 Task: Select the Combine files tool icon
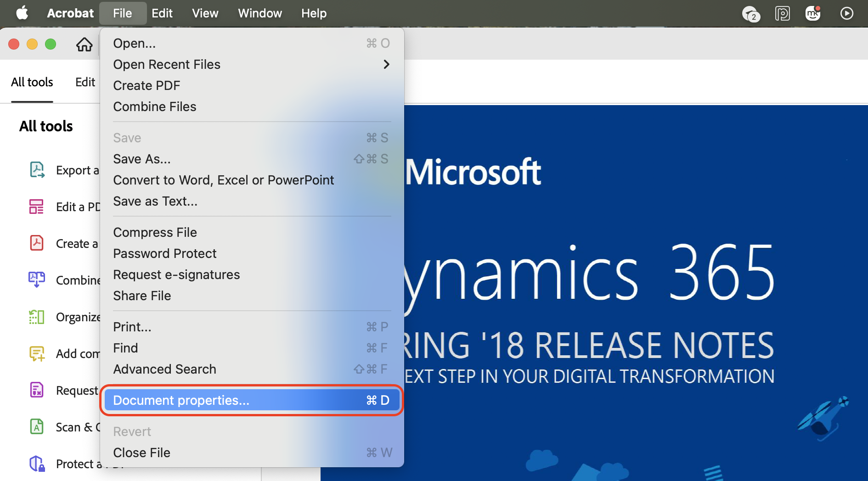click(36, 280)
